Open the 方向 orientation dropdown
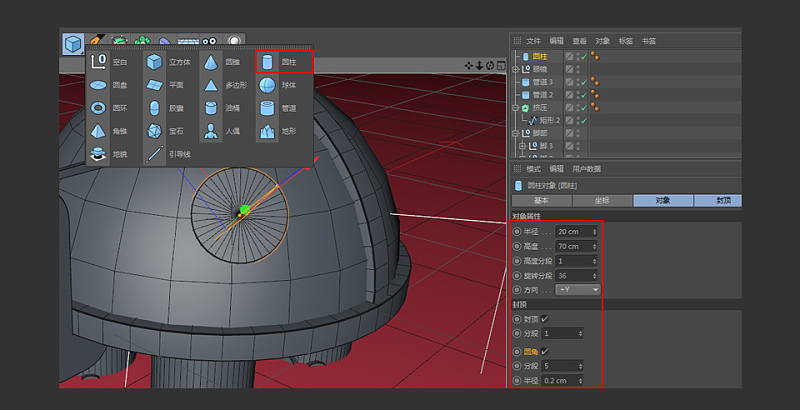This screenshot has height=410, width=800. pyautogui.click(x=579, y=289)
